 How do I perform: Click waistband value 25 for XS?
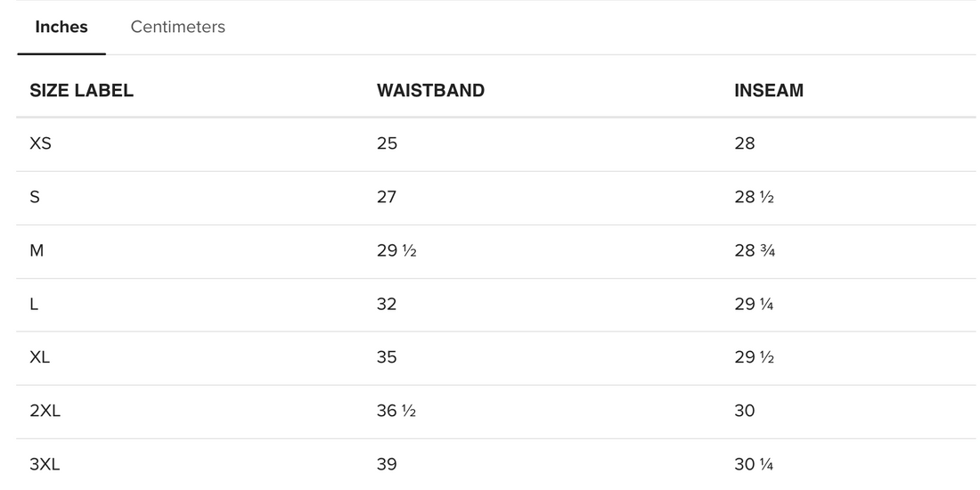[387, 143]
